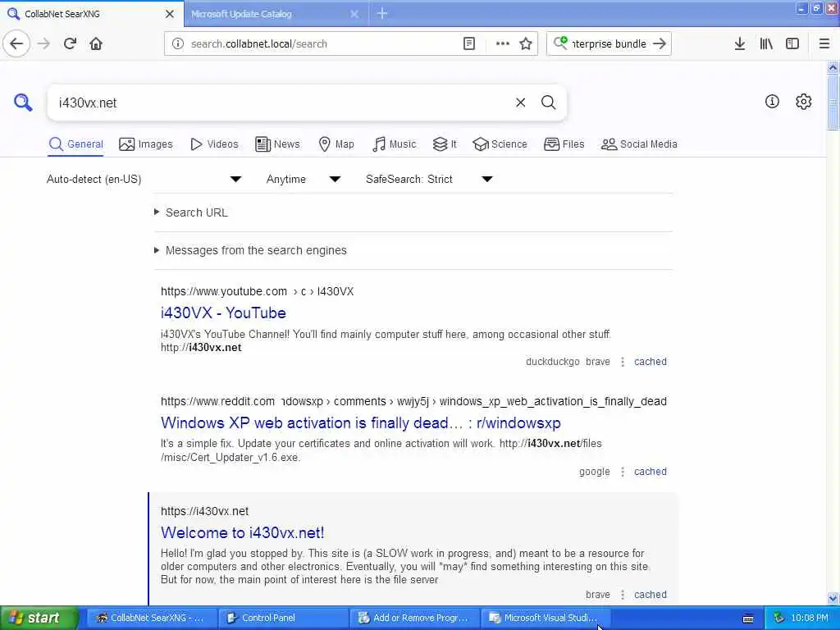This screenshot has height=630, width=840.
Task: Expand Messages from the search engines
Action: pyautogui.click(x=250, y=250)
